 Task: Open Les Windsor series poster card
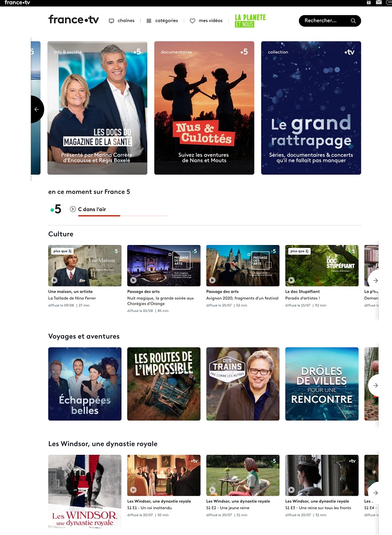tap(85, 491)
